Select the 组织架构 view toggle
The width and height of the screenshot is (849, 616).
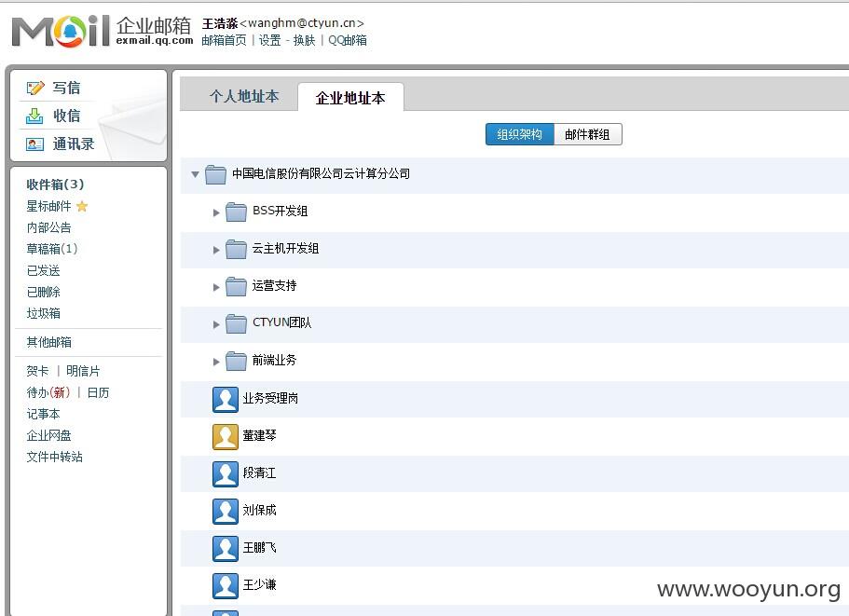click(x=520, y=134)
